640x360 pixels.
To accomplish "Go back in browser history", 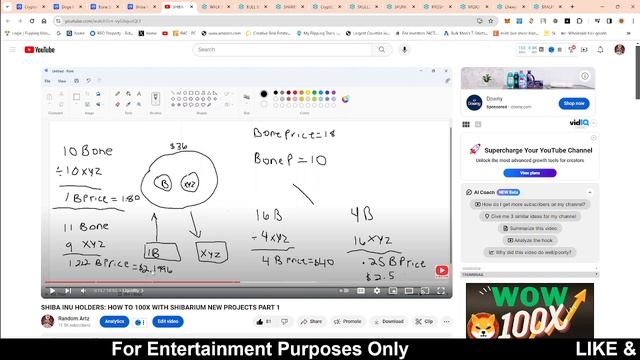I will click(8, 21).
